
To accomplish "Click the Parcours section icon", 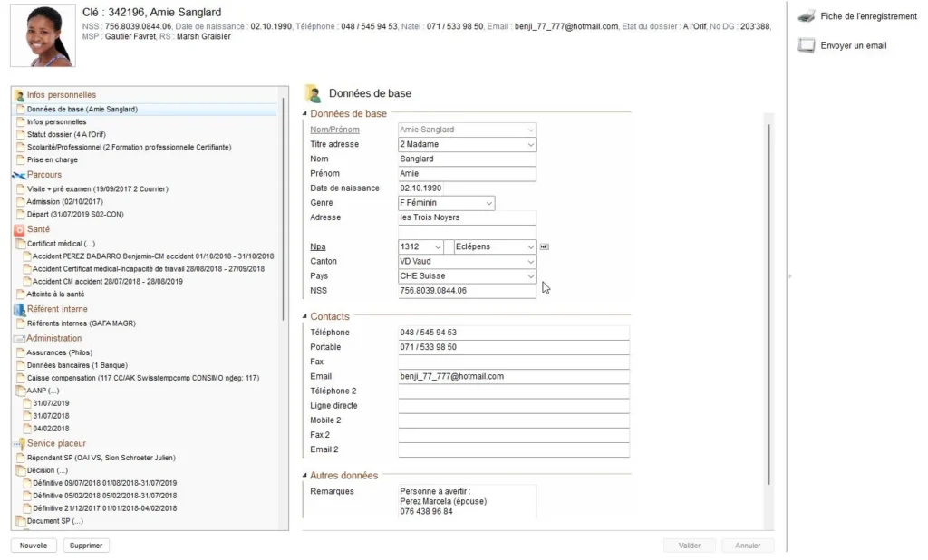I will click(x=19, y=175).
